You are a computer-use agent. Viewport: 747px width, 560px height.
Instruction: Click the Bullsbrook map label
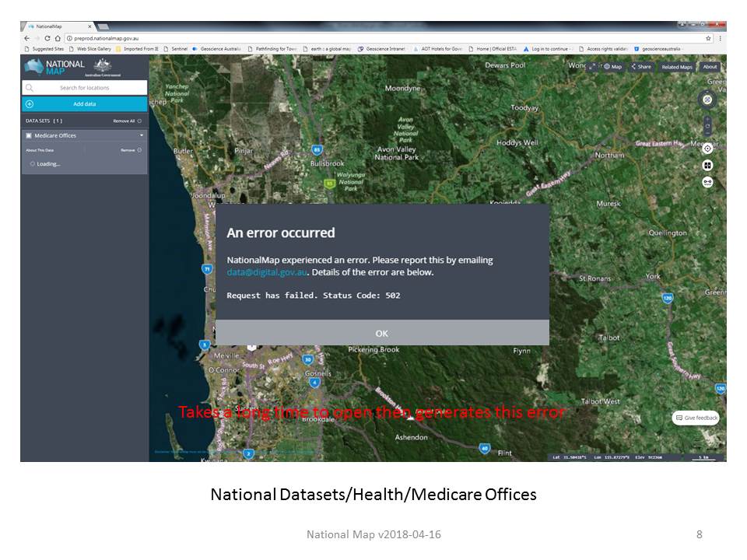pos(327,163)
